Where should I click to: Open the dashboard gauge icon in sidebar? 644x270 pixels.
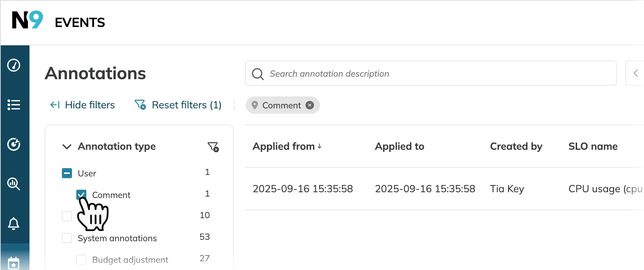pos(14,65)
